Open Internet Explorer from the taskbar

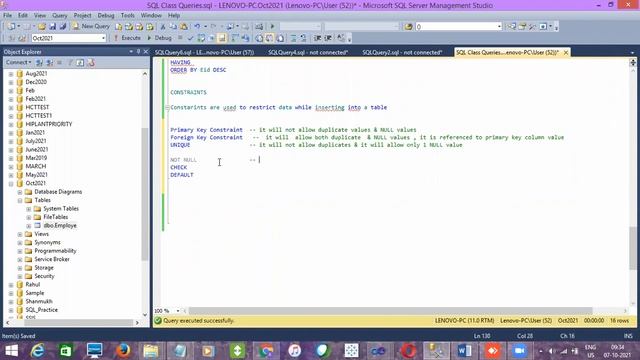click(x=38, y=351)
